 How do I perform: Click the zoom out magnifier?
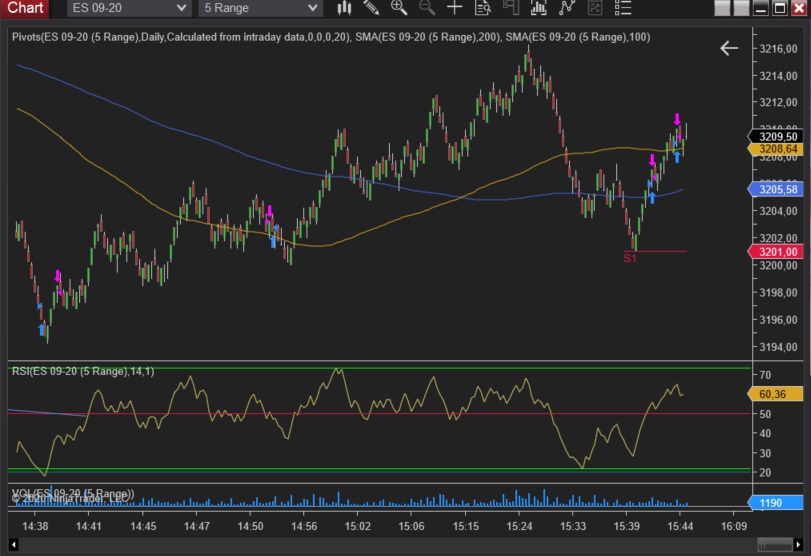click(427, 8)
